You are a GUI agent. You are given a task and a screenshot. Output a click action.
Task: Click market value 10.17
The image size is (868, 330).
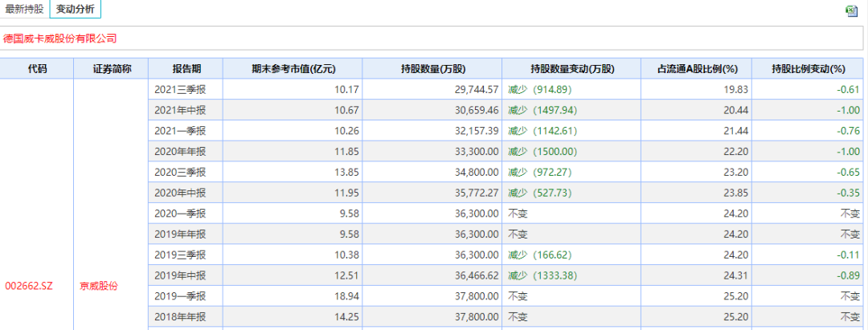pos(347,89)
